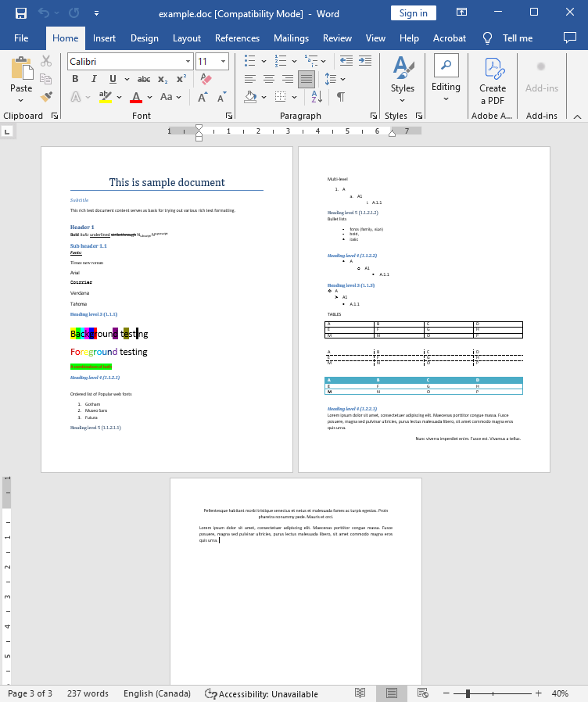This screenshot has height=702, width=588.
Task: Justify paragraph text
Action: tap(307, 79)
